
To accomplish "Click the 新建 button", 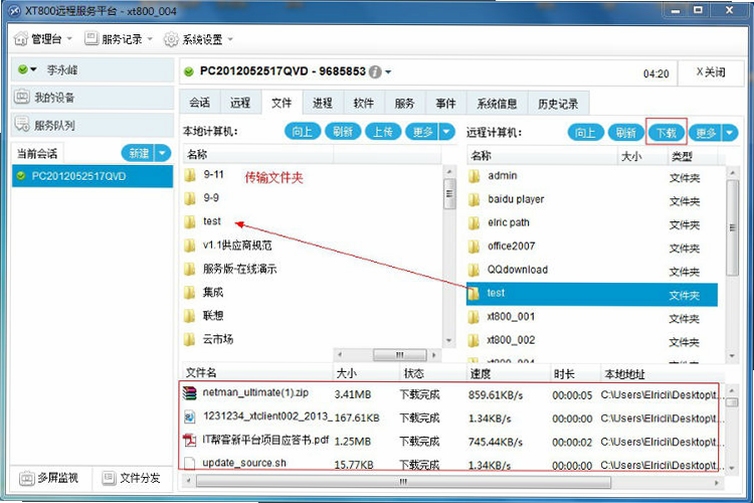I will (138, 153).
